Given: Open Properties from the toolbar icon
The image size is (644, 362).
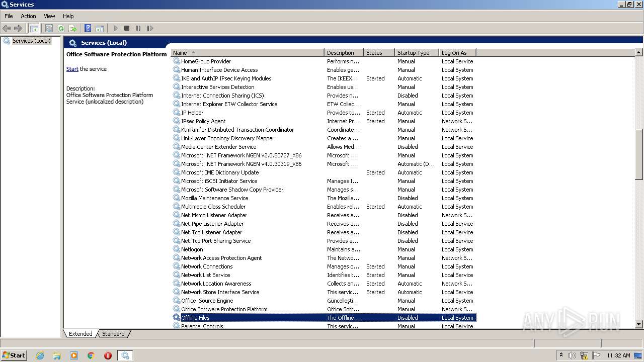Looking at the screenshot, I should tap(49, 29).
